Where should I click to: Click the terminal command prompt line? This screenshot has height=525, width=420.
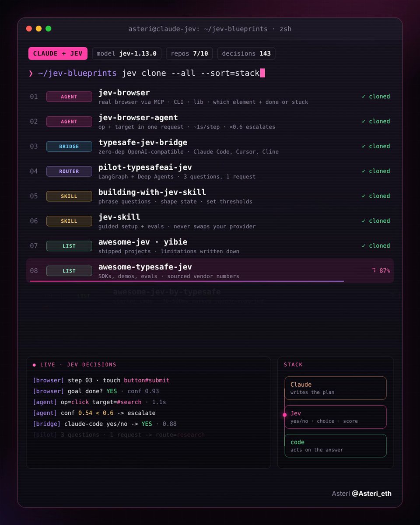147,73
